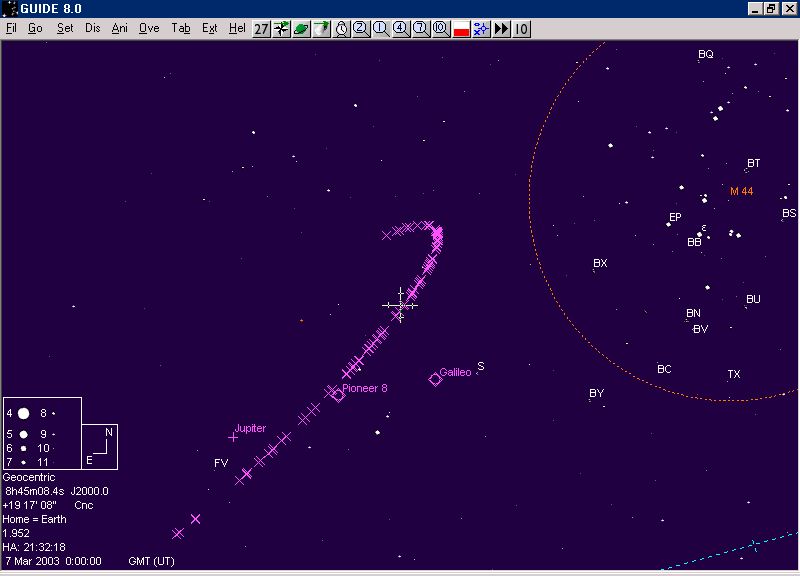800x576 pixels.
Task: Click the red and white flag icon
Action: [461, 29]
